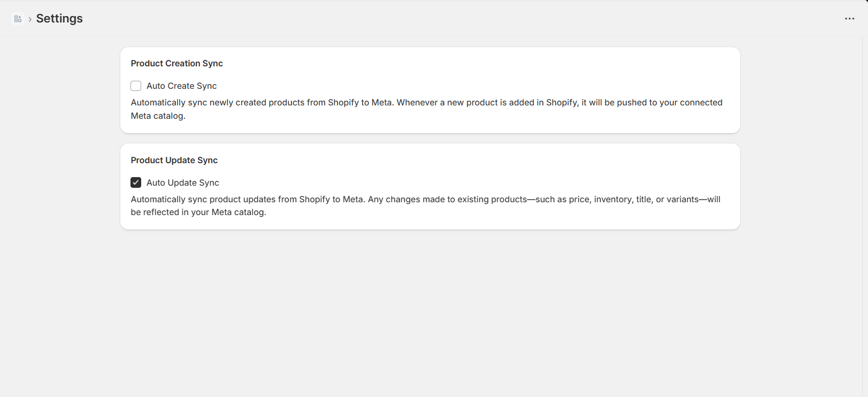The height and width of the screenshot is (397, 868).
Task: Click "be reflected in your Meta catalog." line
Action: coord(198,212)
